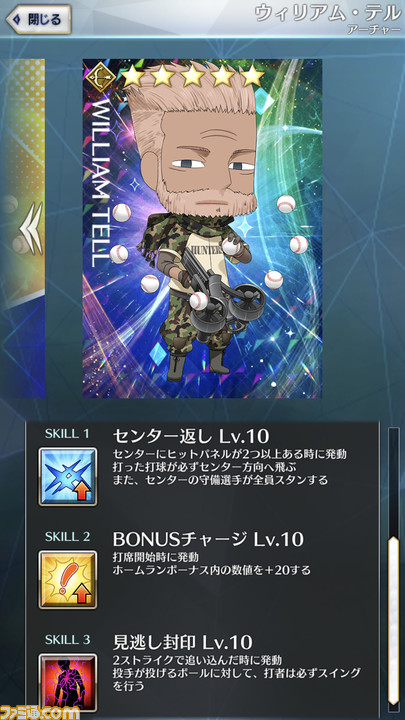Select the 見逃し封印 skill icon
This screenshot has height=720, width=405.
pyautogui.click(x=68, y=683)
